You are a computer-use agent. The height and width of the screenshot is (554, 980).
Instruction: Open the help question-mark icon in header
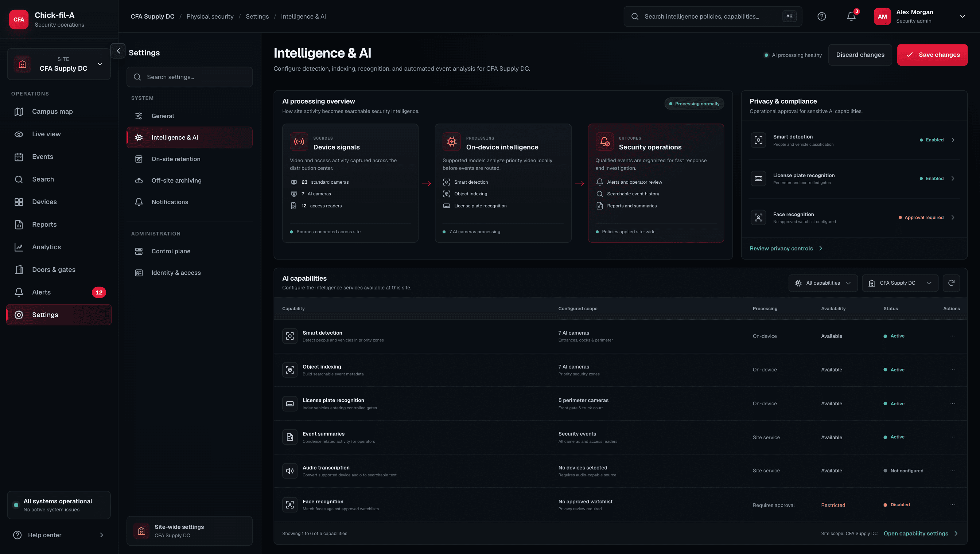[x=822, y=16]
